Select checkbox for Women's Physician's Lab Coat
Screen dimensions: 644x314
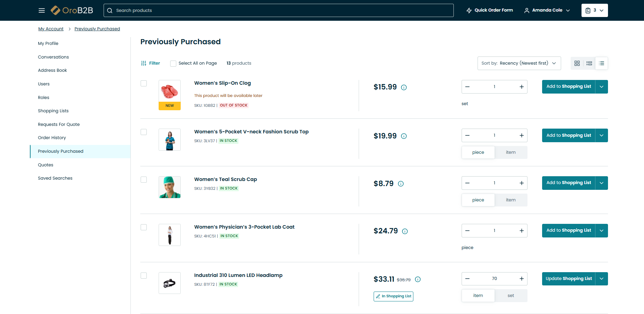(x=144, y=227)
